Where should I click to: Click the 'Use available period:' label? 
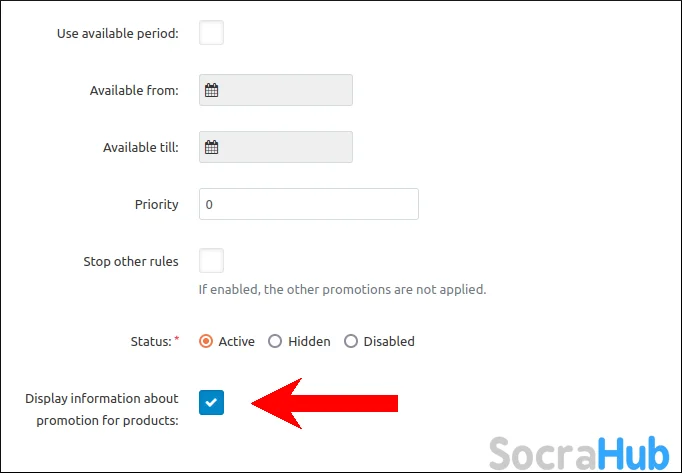coord(119,33)
